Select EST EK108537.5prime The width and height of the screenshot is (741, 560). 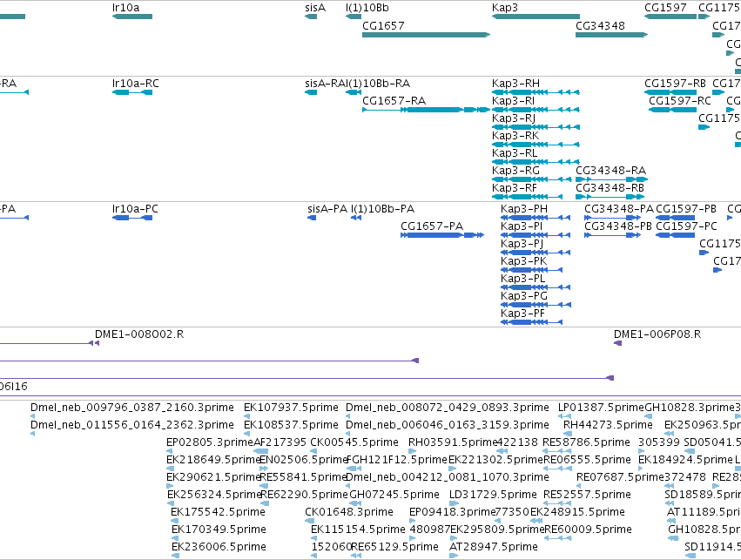[x=246, y=434]
